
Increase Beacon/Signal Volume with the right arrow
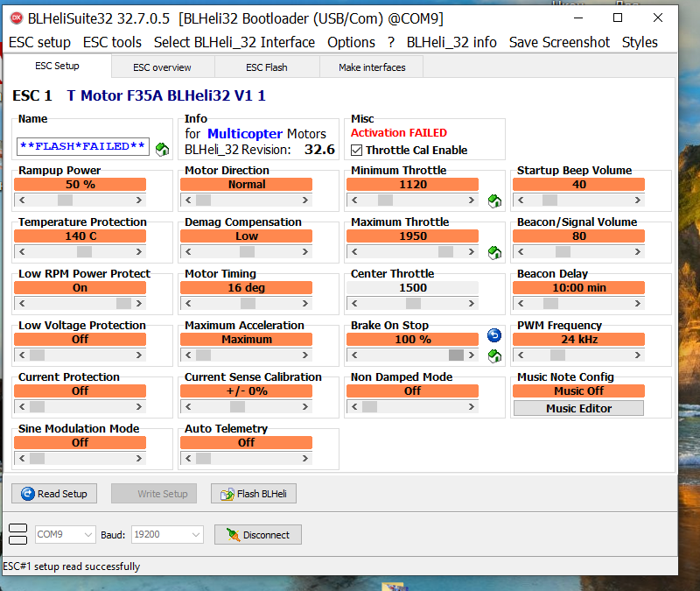638,252
